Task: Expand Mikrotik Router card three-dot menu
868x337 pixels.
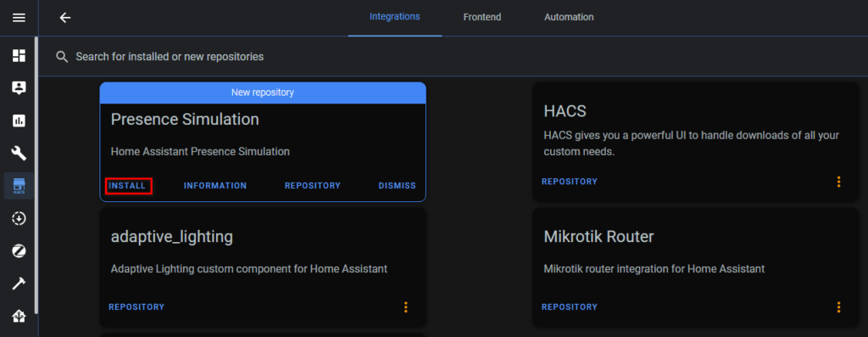Action: tap(838, 307)
